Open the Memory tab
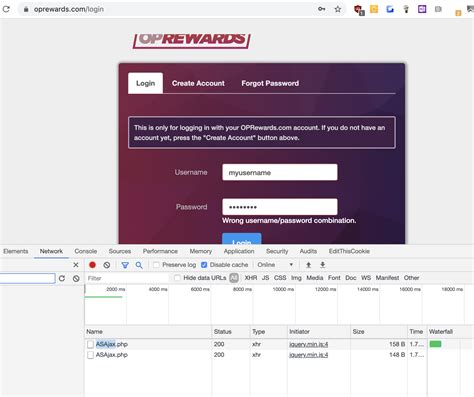The height and width of the screenshot is (397, 474). pos(201,251)
